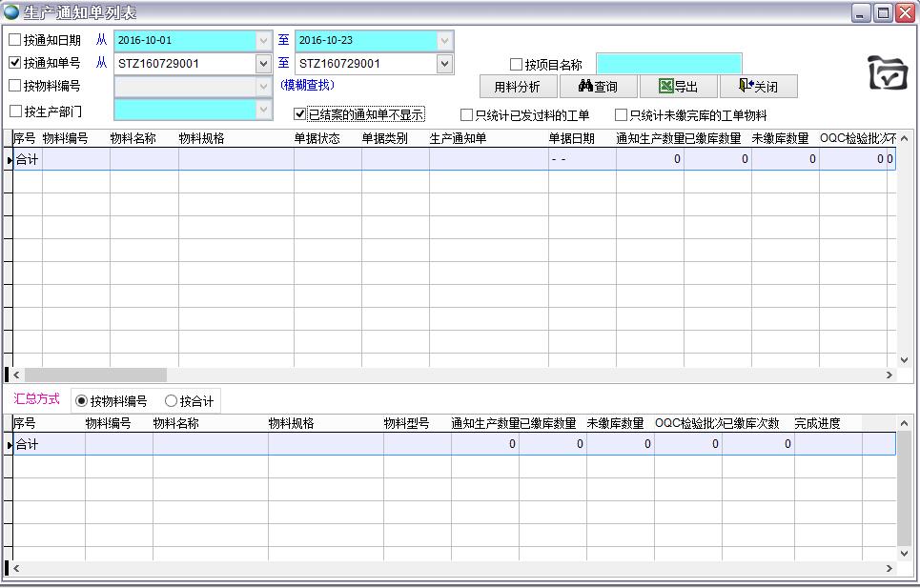Click the 按项目名称 cyan input field
This screenshot has height=588, width=920.
pos(668,64)
